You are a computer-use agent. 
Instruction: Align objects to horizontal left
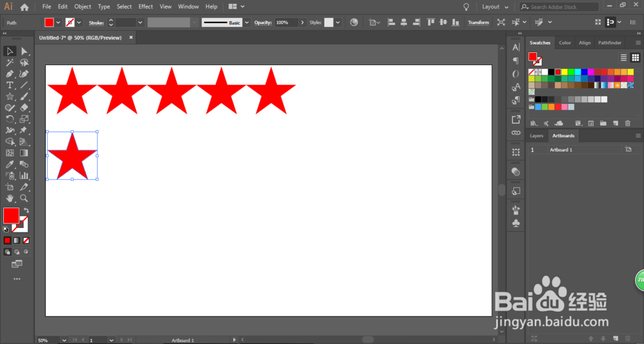tap(392, 23)
